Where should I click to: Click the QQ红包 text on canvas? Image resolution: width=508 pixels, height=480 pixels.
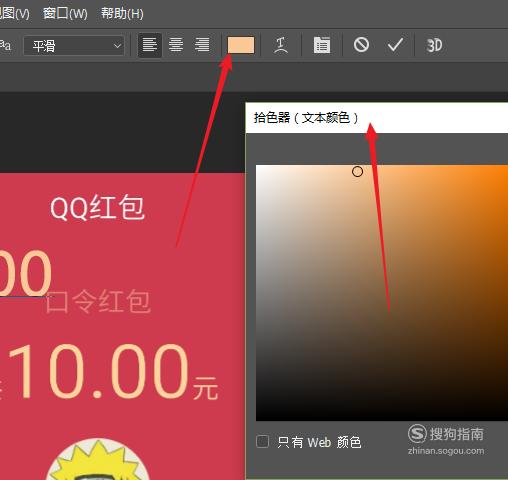pyautogui.click(x=97, y=208)
